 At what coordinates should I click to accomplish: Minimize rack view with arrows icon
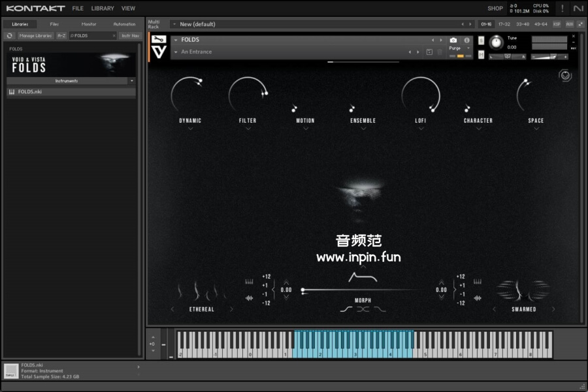point(581,24)
